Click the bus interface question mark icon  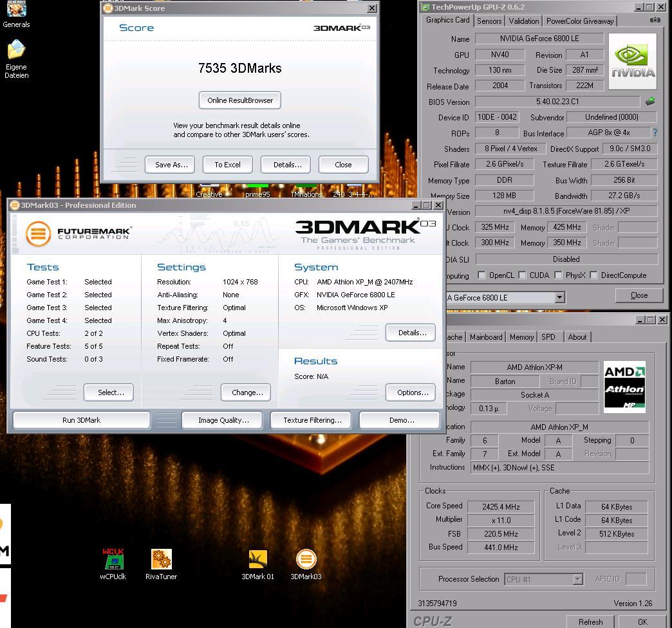click(x=655, y=133)
